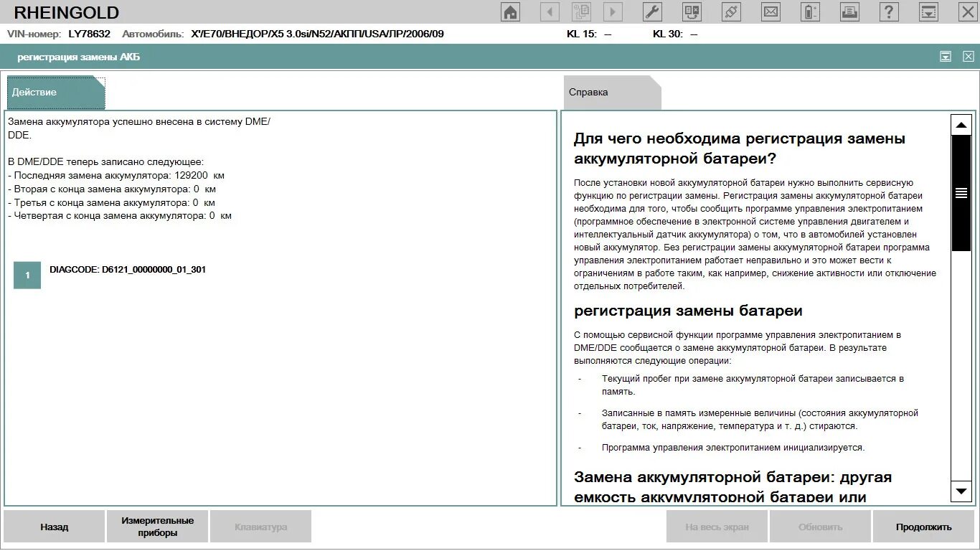Open the wrench settings icon
980x551 pixels.
(652, 12)
